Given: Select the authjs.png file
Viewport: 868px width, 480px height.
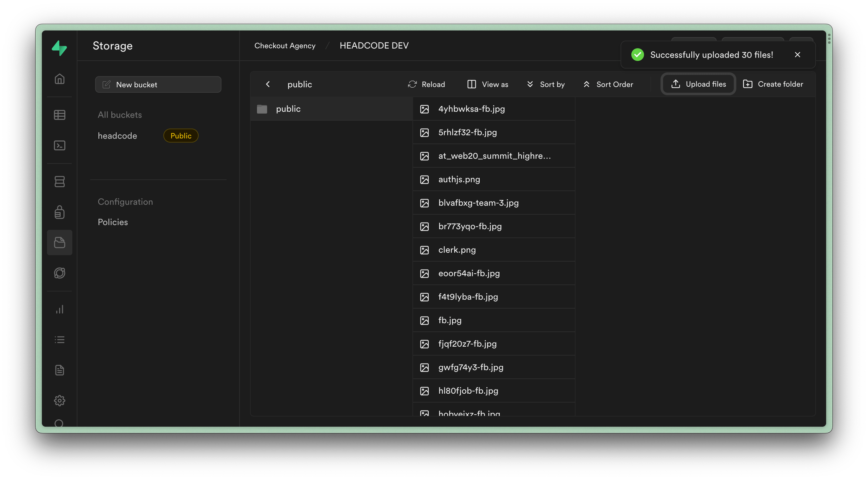Looking at the screenshot, I should pos(459,179).
